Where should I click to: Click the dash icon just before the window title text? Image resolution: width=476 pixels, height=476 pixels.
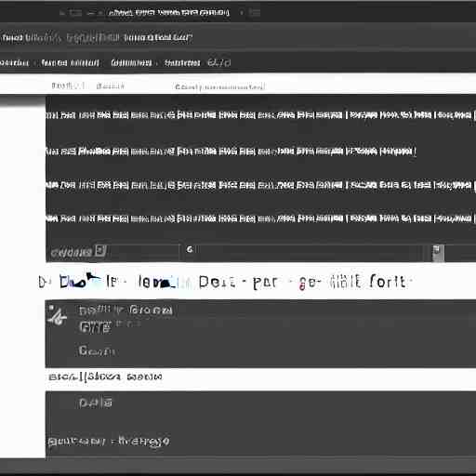click(91, 13)
